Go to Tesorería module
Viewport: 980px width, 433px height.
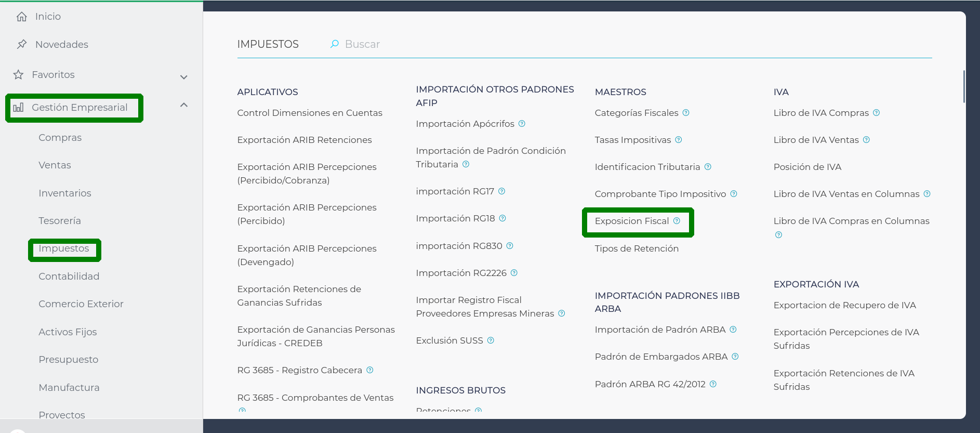[60, 221]
